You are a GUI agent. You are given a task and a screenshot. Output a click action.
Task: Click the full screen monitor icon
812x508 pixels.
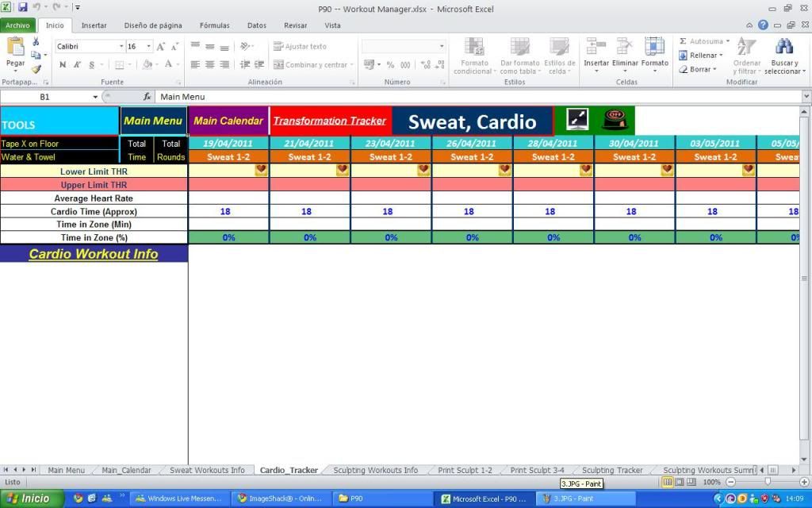point(576,120)
